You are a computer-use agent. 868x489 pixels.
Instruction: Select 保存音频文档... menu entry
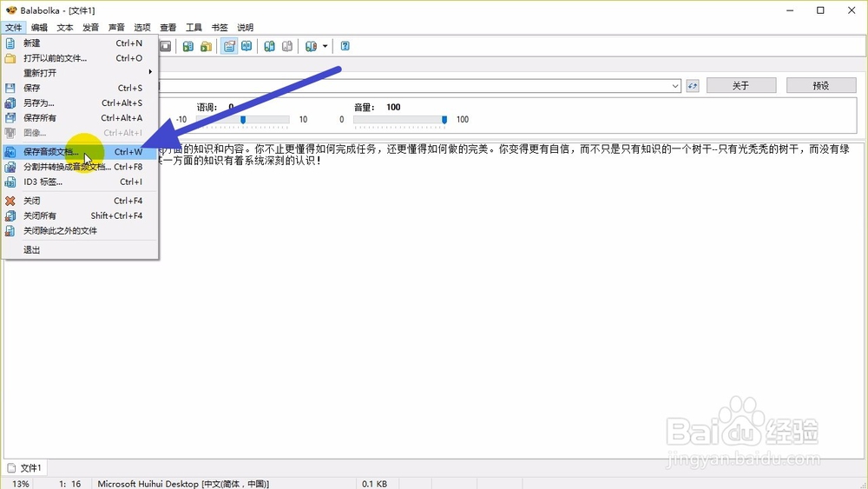80,152
